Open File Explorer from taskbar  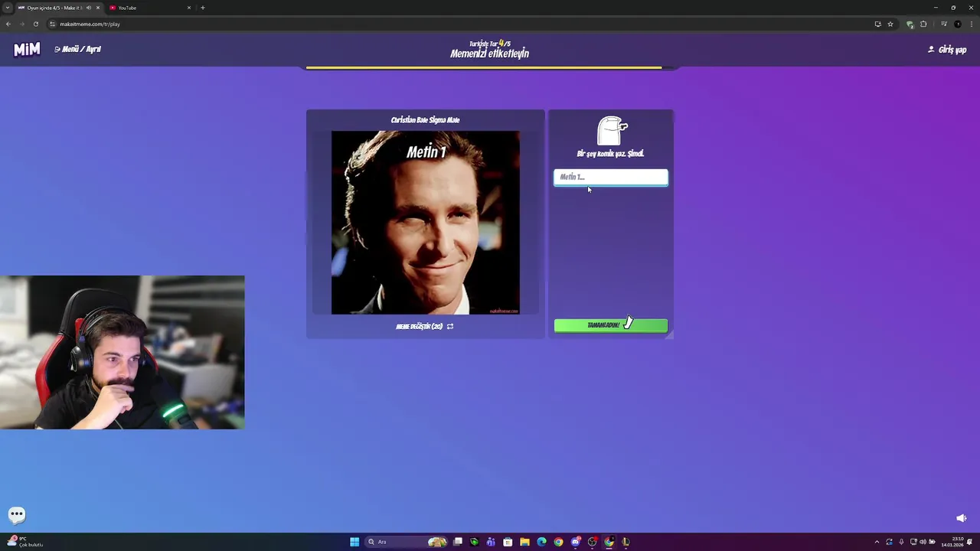(x=524, y=542)
